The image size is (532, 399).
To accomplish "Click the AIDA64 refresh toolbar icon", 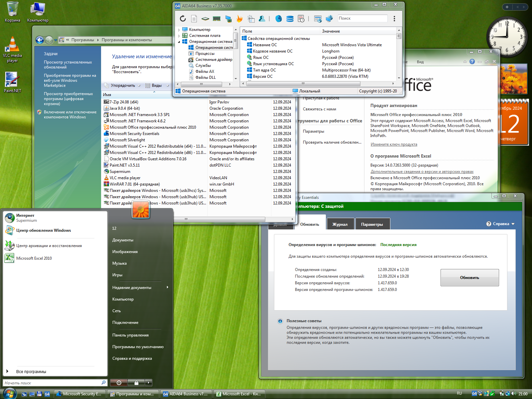I will 183,19.
